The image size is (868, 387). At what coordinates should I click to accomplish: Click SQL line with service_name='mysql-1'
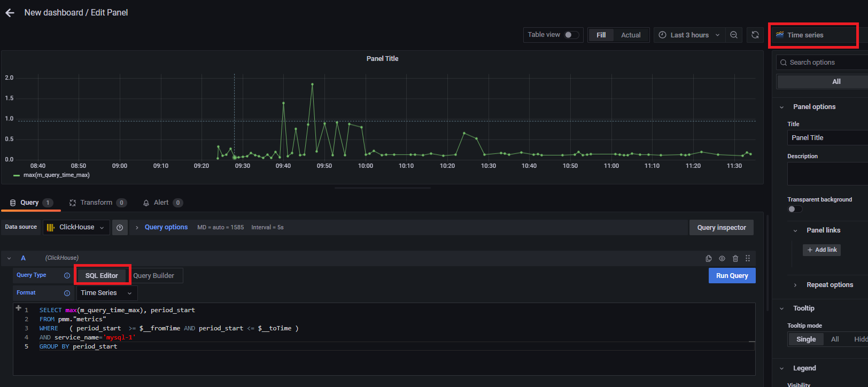coord(88,337)
